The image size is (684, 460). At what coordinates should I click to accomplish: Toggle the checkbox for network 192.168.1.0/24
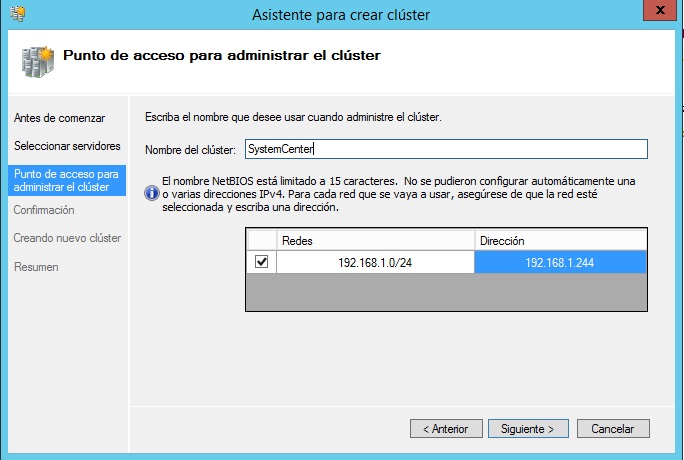261,262
